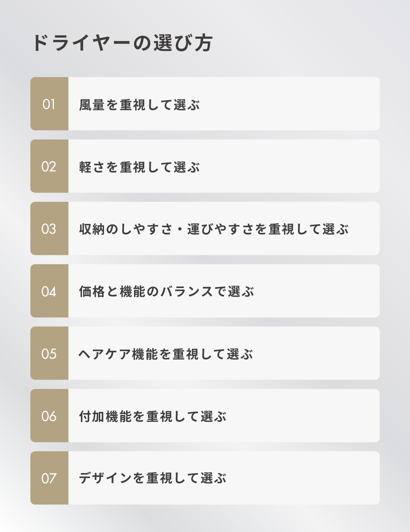Click the 04 number badge
The width and height of the screenshot is (410, 532).
pos(49,291)
